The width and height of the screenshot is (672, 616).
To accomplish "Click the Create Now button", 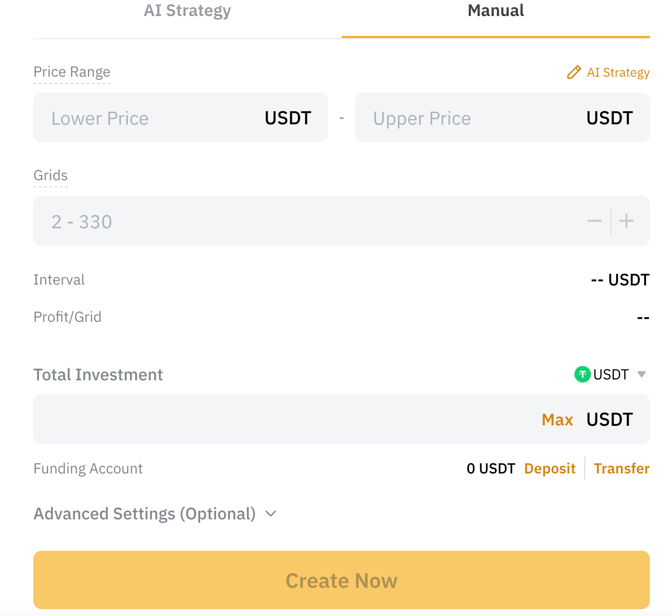I will coord(342,580).
